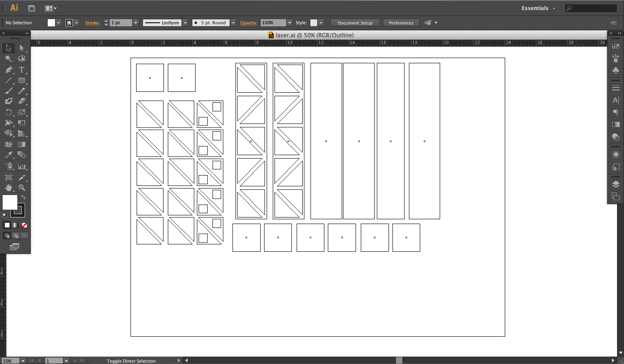The image size is (624, 364).
Task: Select the Type tool
Action: pyautogui.click(x=22, y=70)
